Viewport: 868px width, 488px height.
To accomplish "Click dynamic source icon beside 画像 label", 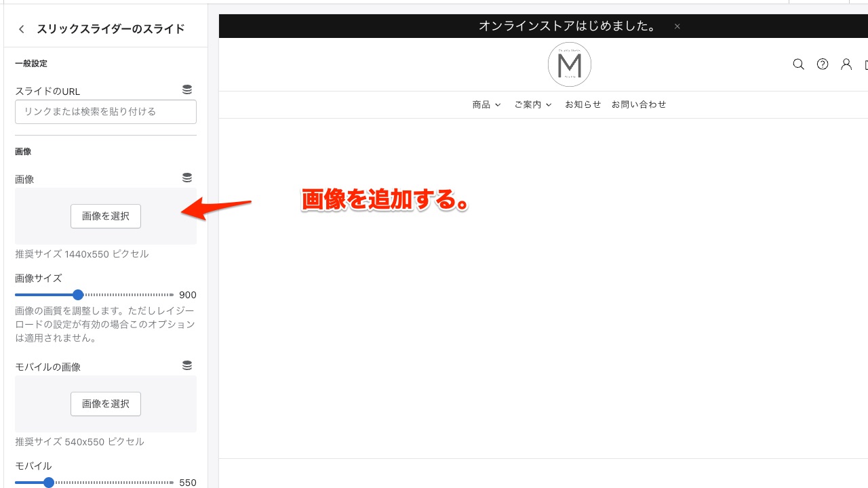I will click(x=187, y=178).
